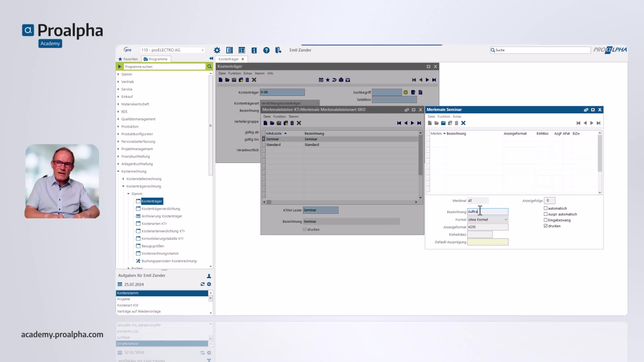Enable the automatisch checkbox
Viewport: 644px width, 362px height.
(546, 208)
